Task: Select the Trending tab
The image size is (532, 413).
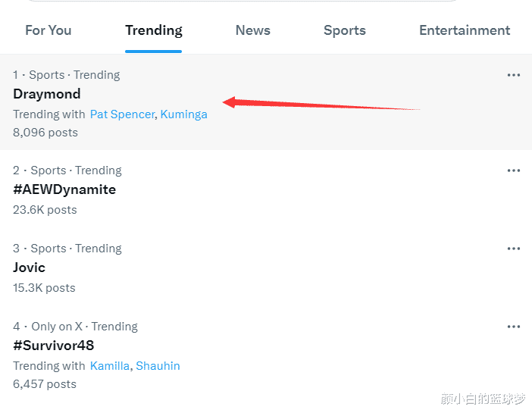Action: click(x=154, y=30)
